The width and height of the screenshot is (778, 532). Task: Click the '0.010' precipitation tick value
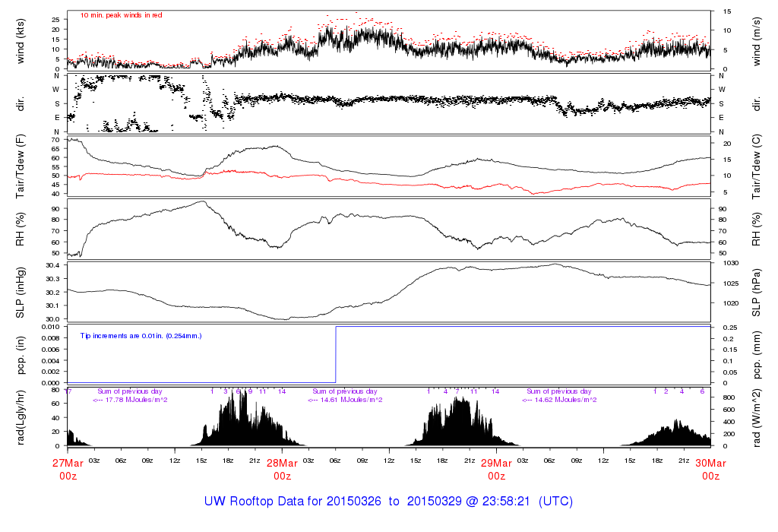click(x=50, y=327)
